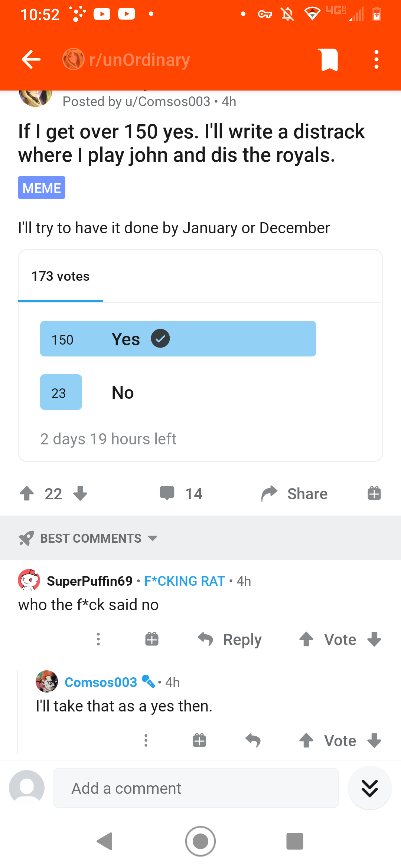Viewport: 401px width, 868px height.
Task: Upvote the post with 22 points
Action: click(27, 494)
